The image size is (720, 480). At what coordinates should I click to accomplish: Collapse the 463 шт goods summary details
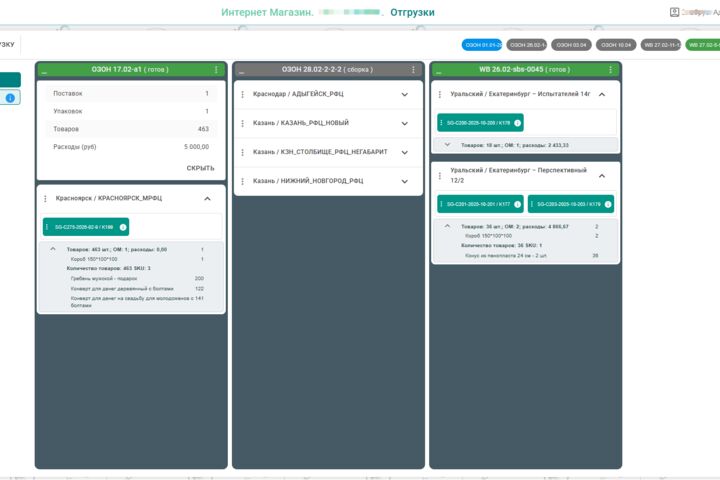click(x=53, y=249)
